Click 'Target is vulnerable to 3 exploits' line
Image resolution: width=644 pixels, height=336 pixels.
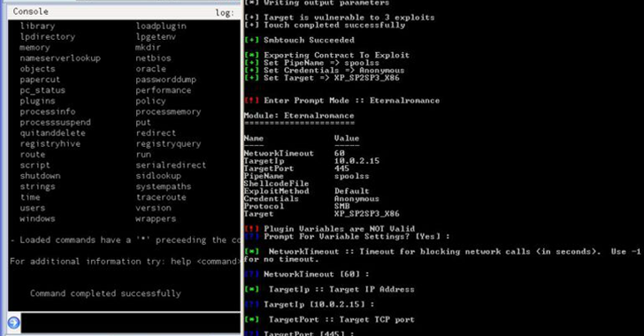[339, 18]
